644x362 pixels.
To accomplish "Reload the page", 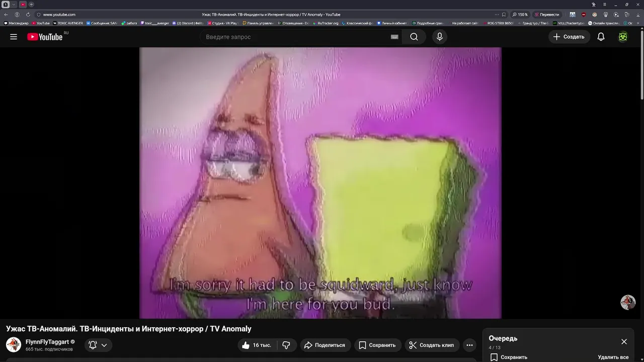I will (x=28, y=15).
